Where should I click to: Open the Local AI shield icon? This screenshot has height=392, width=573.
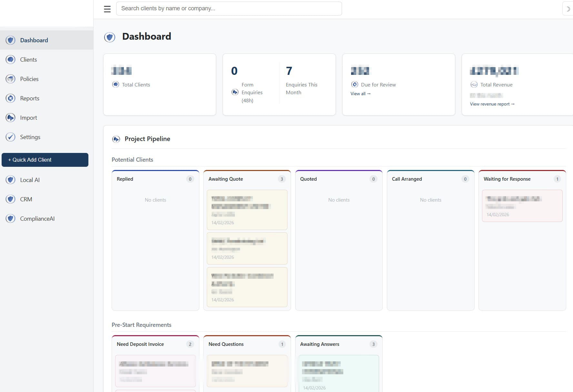(11, 180)
